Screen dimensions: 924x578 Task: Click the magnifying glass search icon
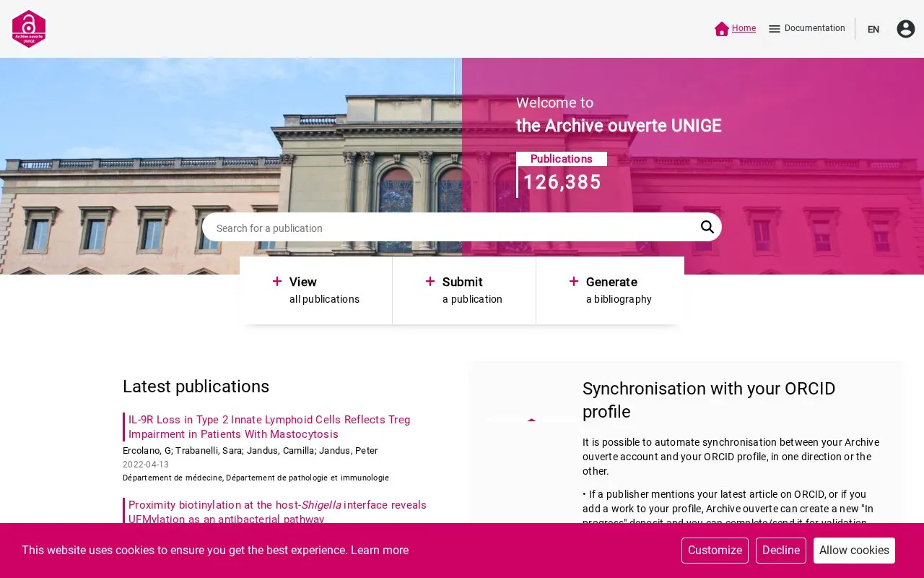707,228
